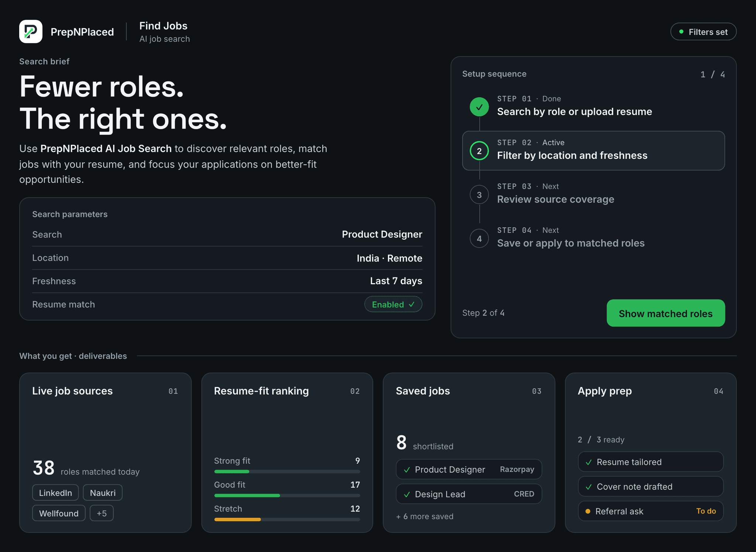Click the 1 / 4 sequence counter

pos(712,75)
